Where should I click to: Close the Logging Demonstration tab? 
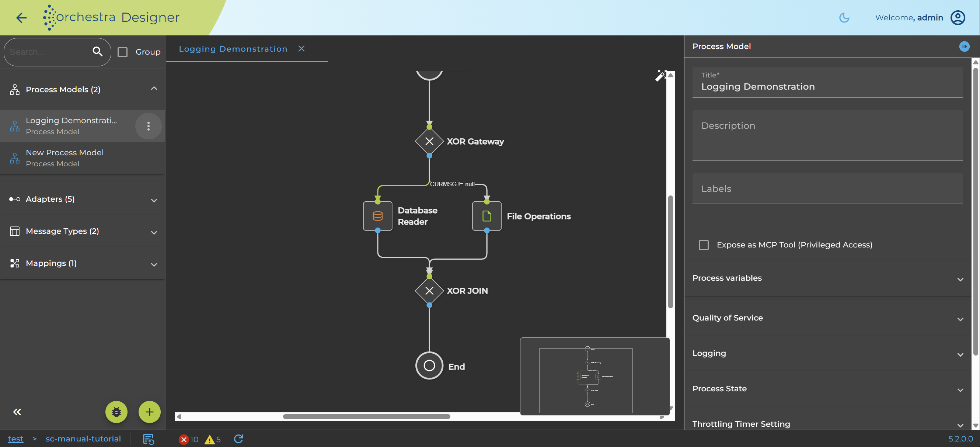click(x=301, y=48)
